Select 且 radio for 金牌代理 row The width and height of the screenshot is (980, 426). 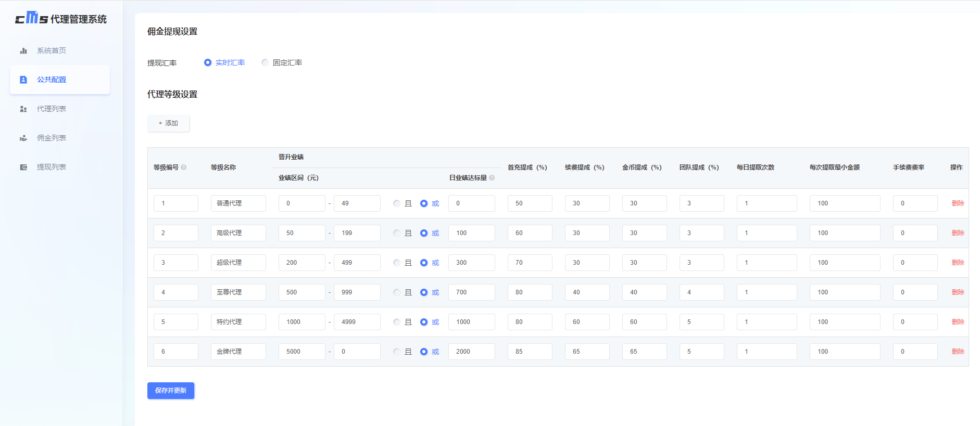[x=403, y=352]
